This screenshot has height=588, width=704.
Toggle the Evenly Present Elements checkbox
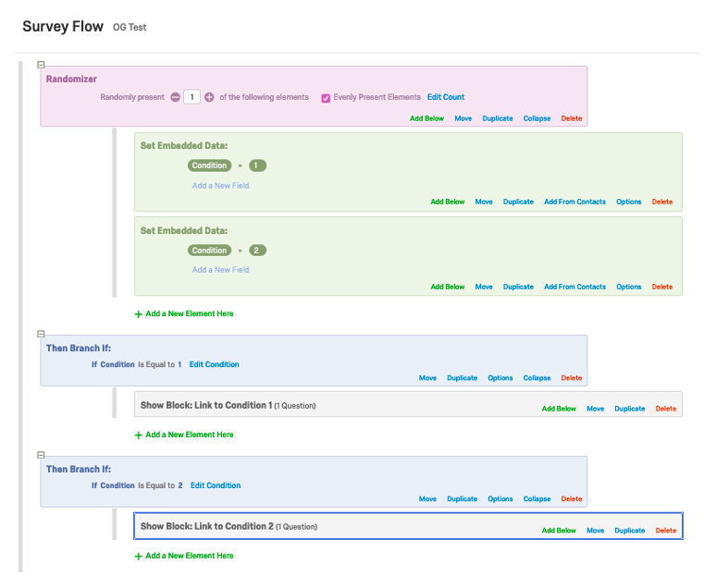326,98
